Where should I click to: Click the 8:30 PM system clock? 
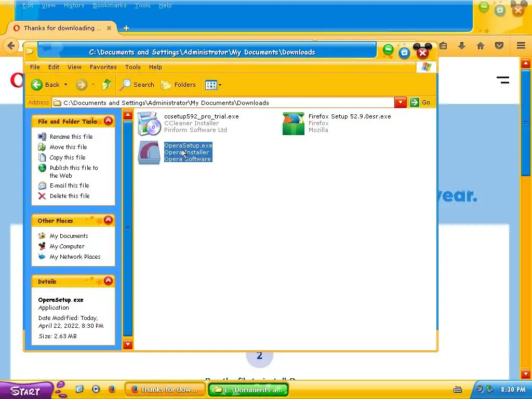513,390
